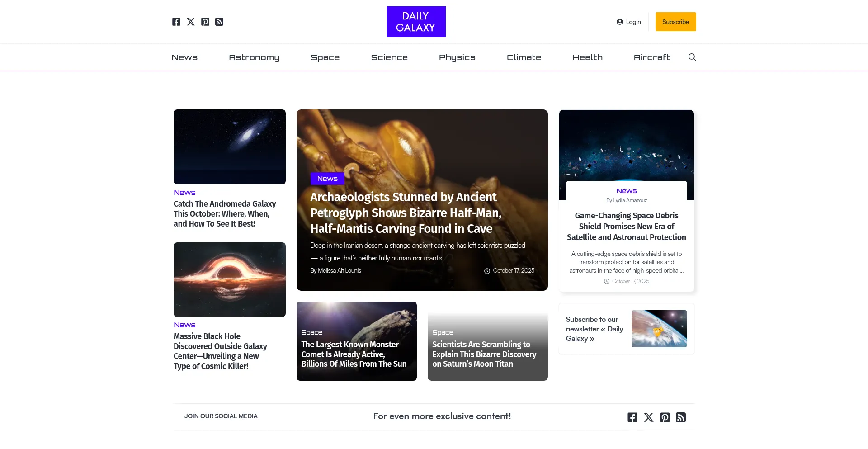Click the purple News tag on featured article
The width and height of the screenshot is (868, 449).
click(327, 179)
